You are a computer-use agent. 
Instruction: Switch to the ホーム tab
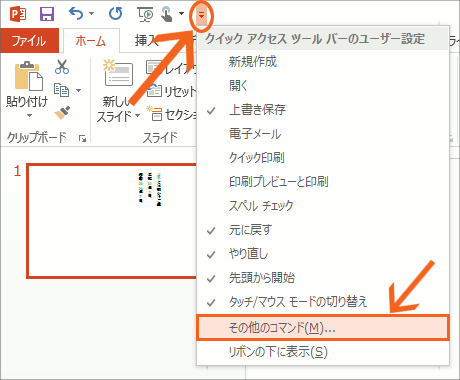(91, 41)
